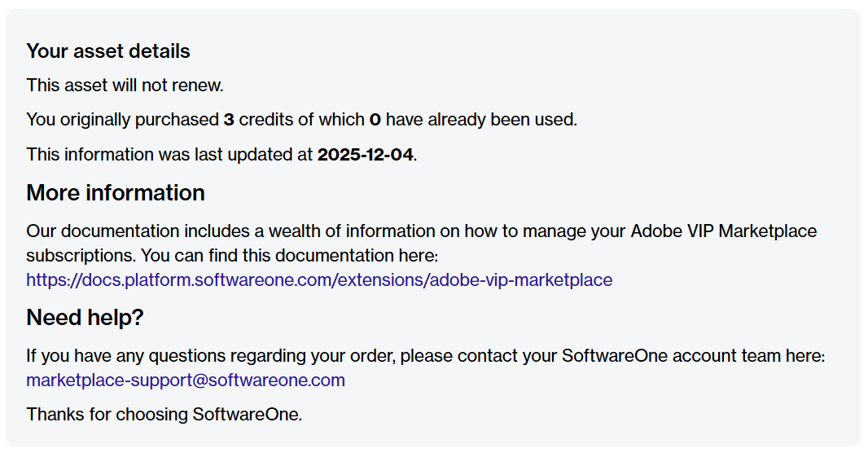Screen dimensions: 868x453
Task: Click the "Need help?" heading
Action: pos(85,318)
